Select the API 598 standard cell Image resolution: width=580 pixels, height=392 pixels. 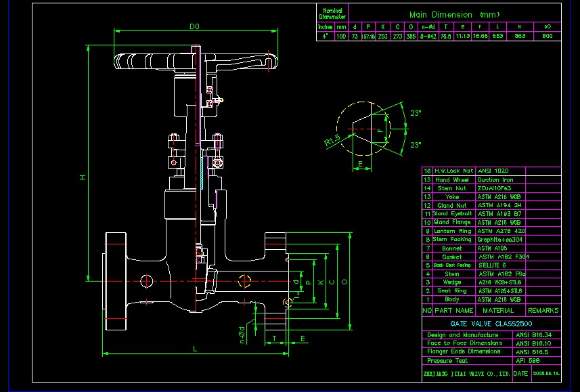(x=527, y=361)
